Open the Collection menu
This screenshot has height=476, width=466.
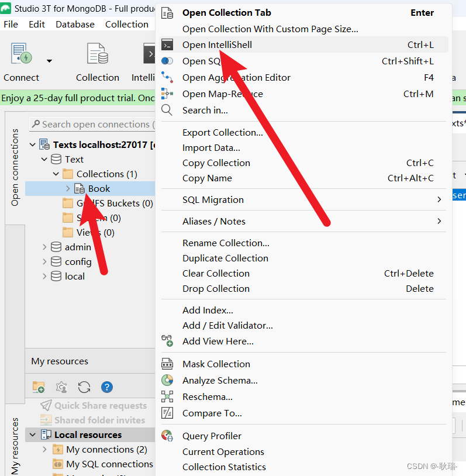coord(127,25)
